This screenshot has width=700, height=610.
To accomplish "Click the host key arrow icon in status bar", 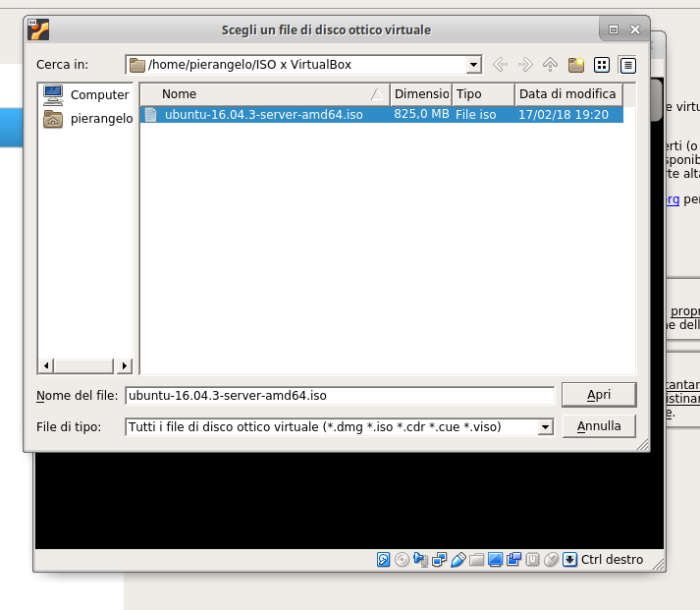I will [x=570, y=560].
